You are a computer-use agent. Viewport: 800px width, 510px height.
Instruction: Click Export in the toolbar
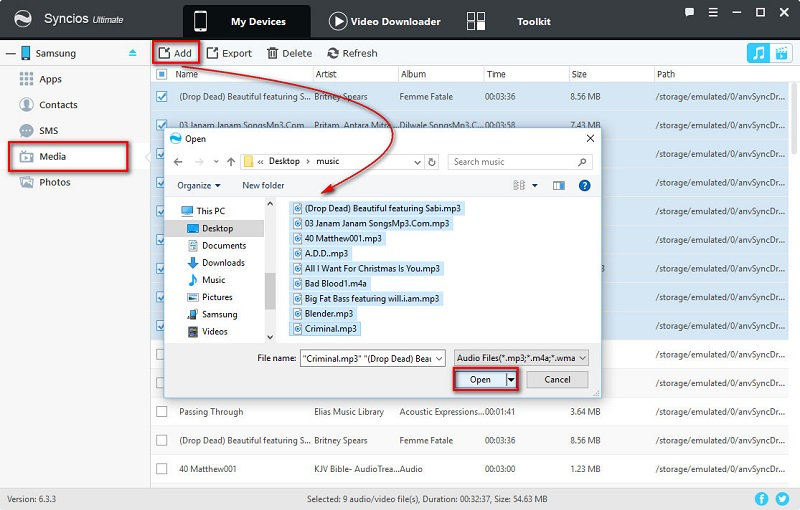point(229,53)
